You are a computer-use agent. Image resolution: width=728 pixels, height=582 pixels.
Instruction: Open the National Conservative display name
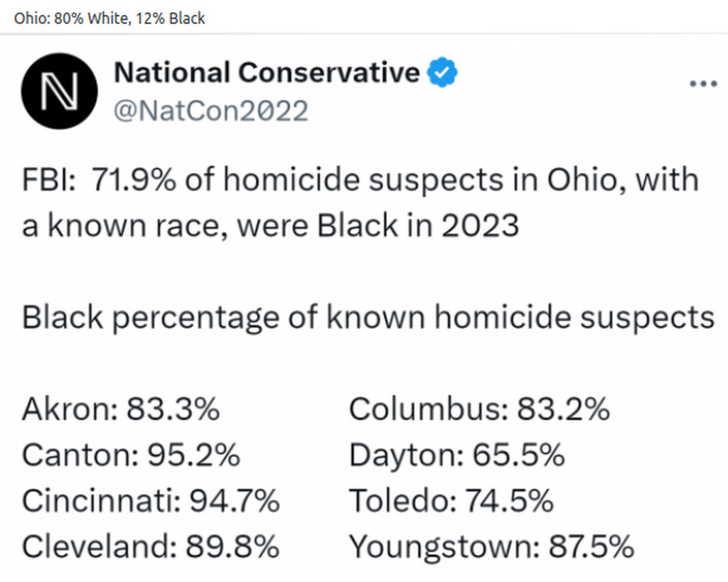pos(267,73)
